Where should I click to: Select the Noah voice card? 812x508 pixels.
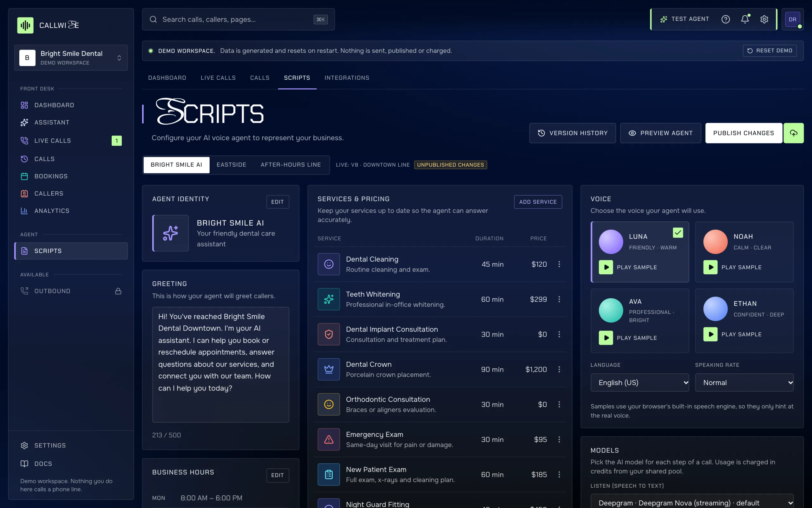[744, 252]
